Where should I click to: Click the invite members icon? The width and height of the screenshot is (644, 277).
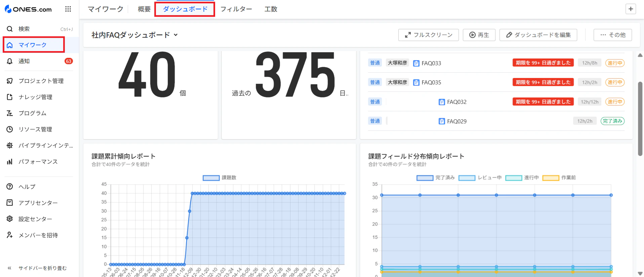tap(10, 235)
